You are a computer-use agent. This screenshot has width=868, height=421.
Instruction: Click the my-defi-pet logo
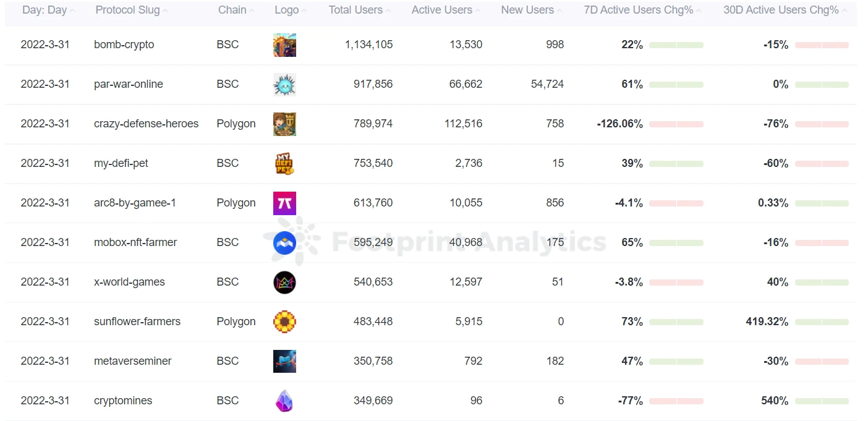point(284,164)
